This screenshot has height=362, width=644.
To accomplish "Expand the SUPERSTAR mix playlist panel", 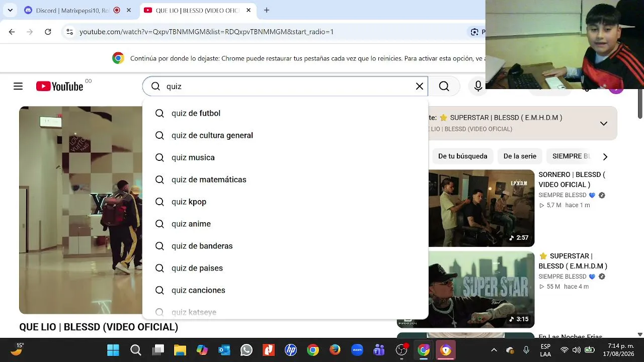I will click(x=604, y=123).
